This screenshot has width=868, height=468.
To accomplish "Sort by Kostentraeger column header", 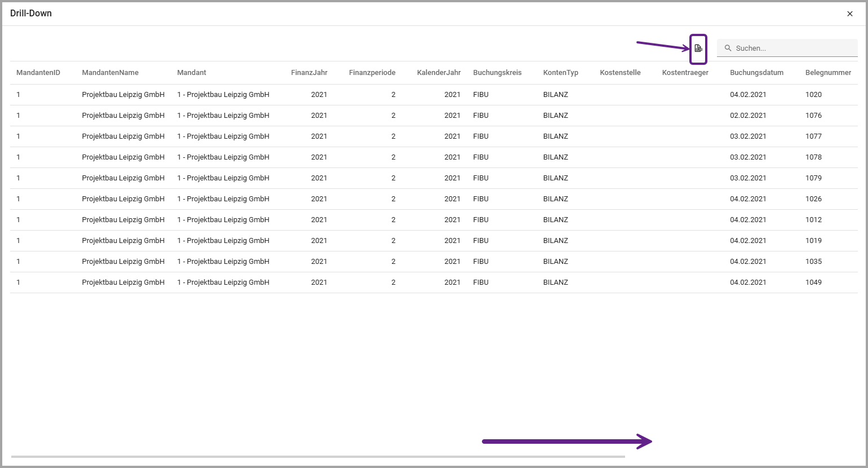I will pos(685,73).
